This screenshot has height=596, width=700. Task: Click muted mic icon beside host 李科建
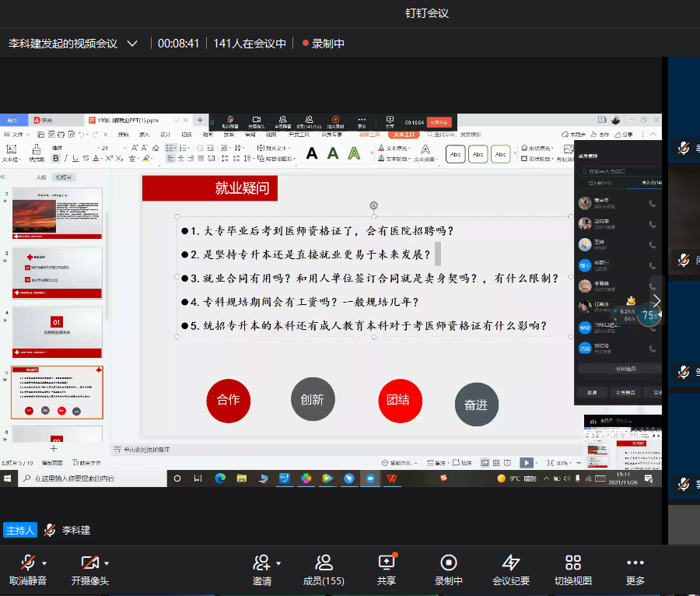coord(50,530)
